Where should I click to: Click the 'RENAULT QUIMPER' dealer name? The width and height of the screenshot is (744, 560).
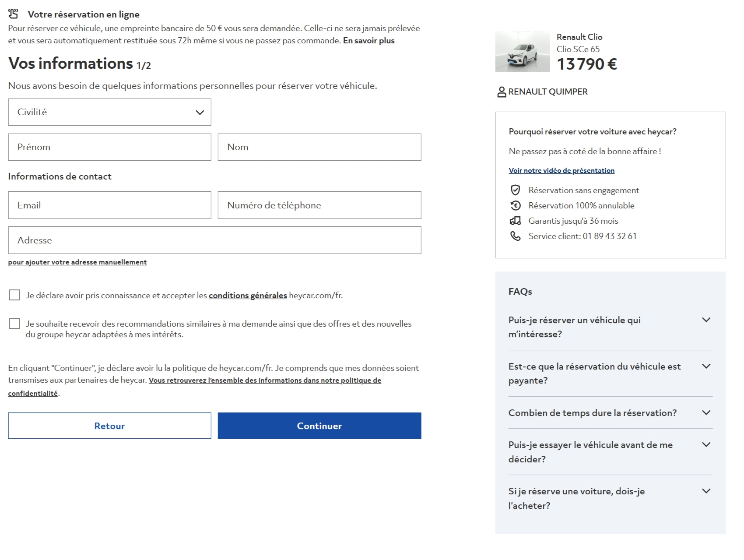coord(548,92)
